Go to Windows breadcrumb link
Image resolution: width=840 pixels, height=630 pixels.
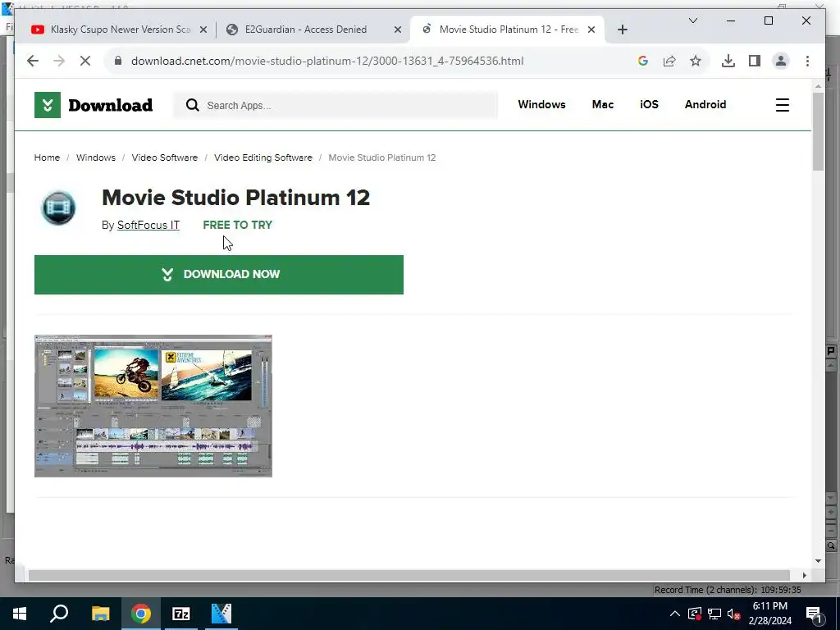[x=95, y=157]
